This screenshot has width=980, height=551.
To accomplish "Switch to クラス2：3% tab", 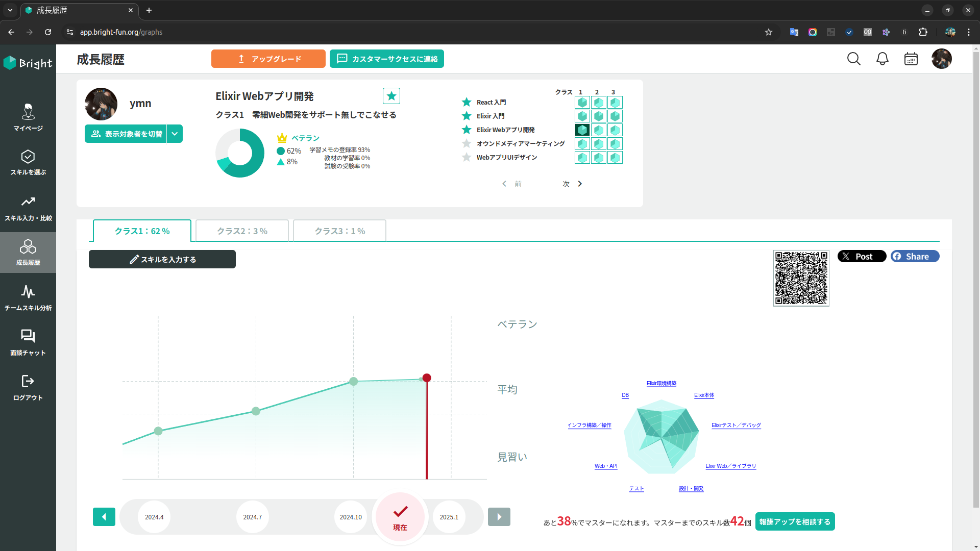I will click(x=242, y=231).
